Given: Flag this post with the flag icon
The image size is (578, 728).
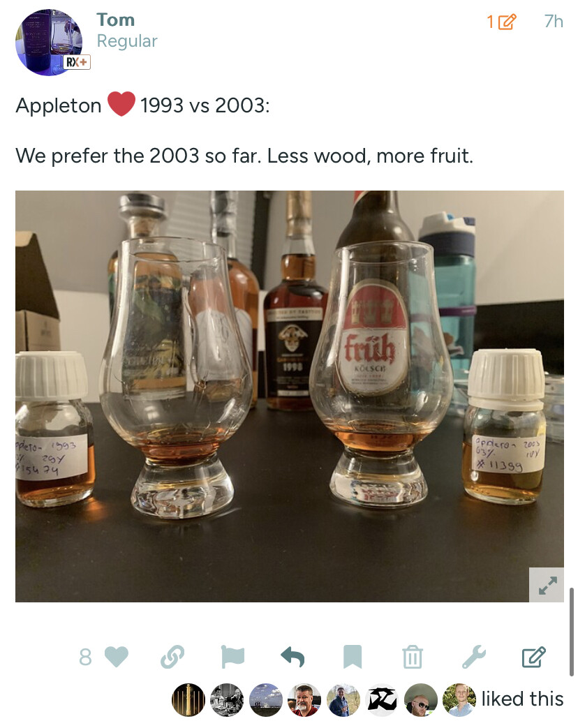Looking at the screenshot, I should click(x=232, y=657).
